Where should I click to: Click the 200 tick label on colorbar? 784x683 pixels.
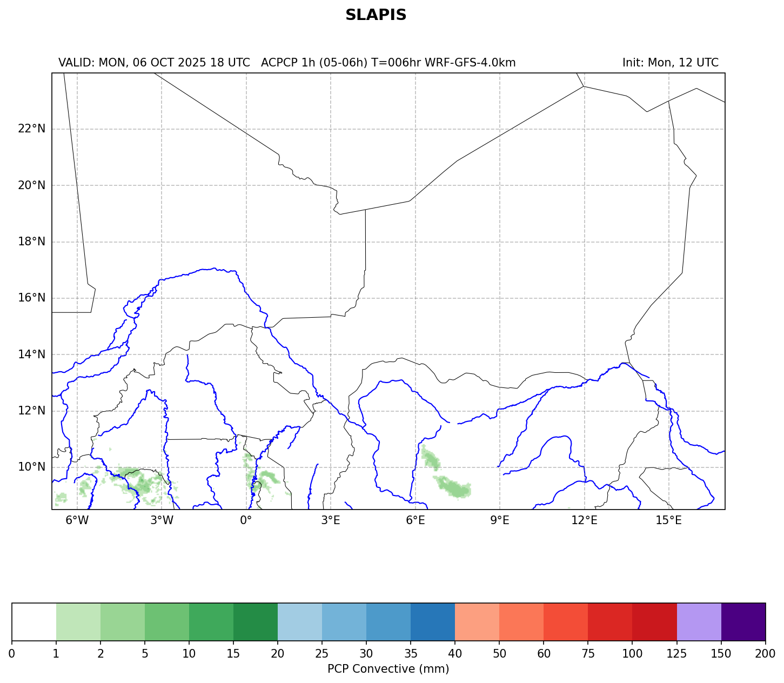click(x=765, y=654)
